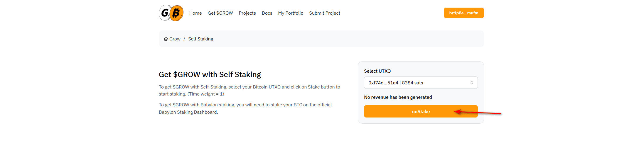Click the 'Get $GROW with Self Staking' heading
This screenshot has height=143, width=644.
pos(210,74)
